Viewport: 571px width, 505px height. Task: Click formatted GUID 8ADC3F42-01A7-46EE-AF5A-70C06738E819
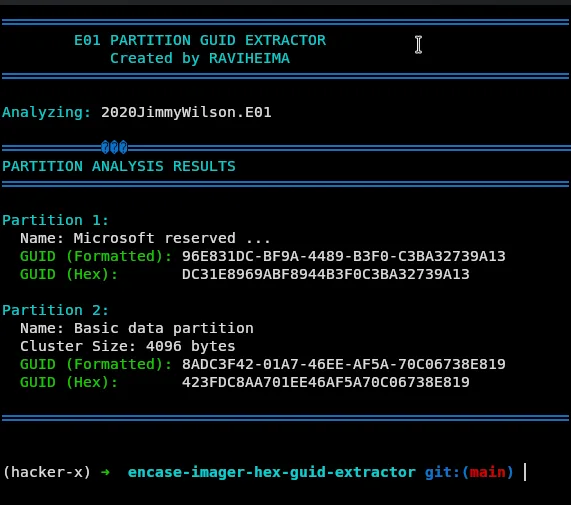pyautogui.click(x=343, y=364)
